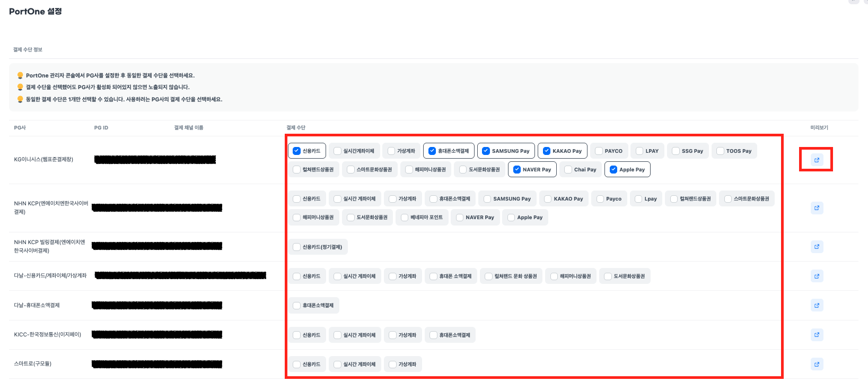868x381 pixels.
Task: Open preview for the first NHN KCP row
Action: [817, 208]
